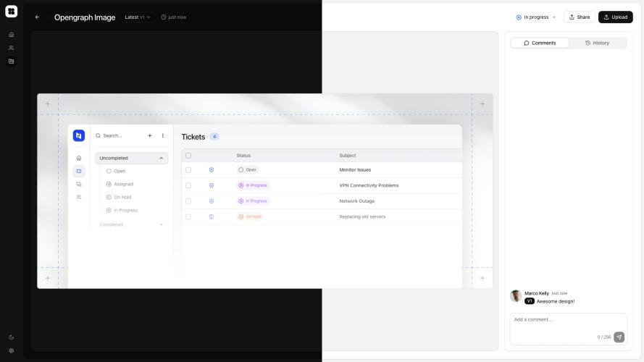Click the Monitor Issues subject
Screen dimensions: 644x362
355,170
